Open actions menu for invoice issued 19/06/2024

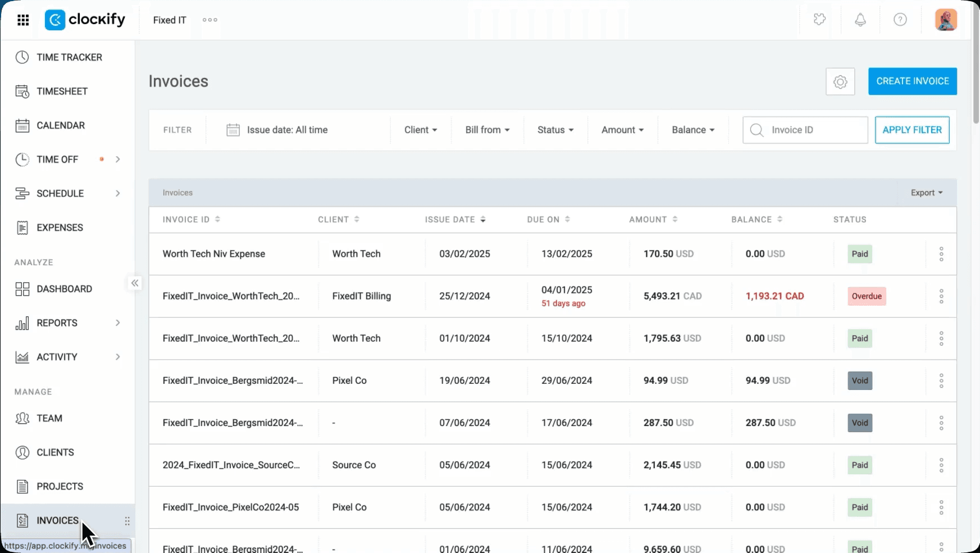pos(941,380)
